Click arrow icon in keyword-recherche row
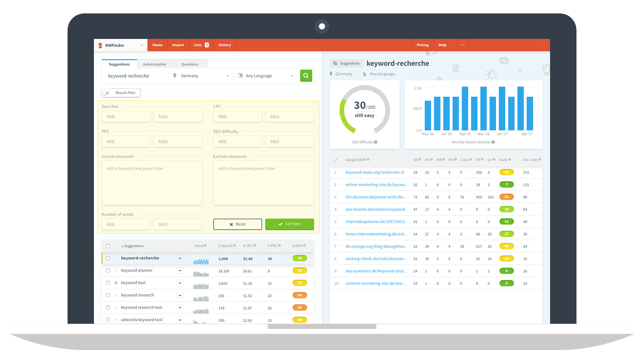Viewport: 644px width, 363px height. pyautogui.click(x=180, y=258)
